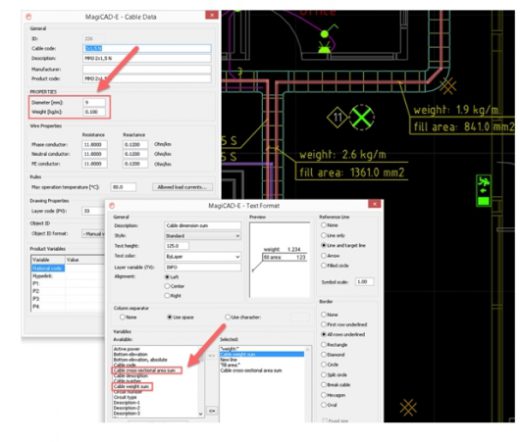Open the Text color dropdown
The image size is (520, 442).
point(203,257)
